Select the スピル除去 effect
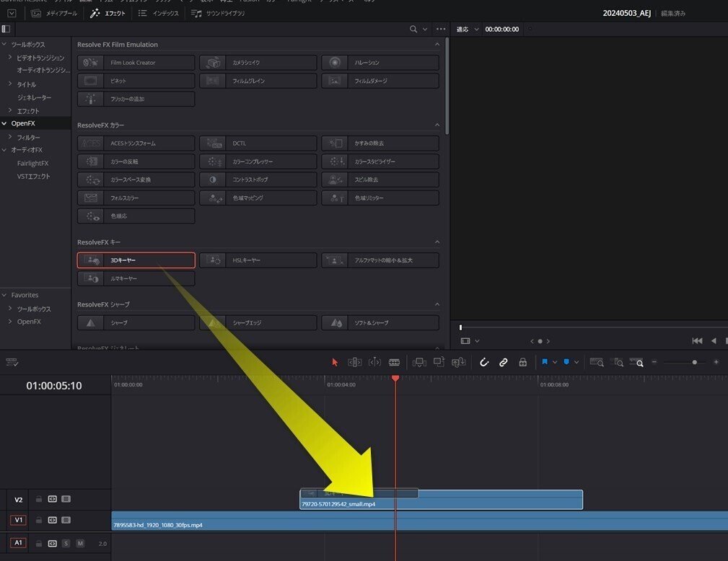Screen dimensions: 728x561 (380, 180)
